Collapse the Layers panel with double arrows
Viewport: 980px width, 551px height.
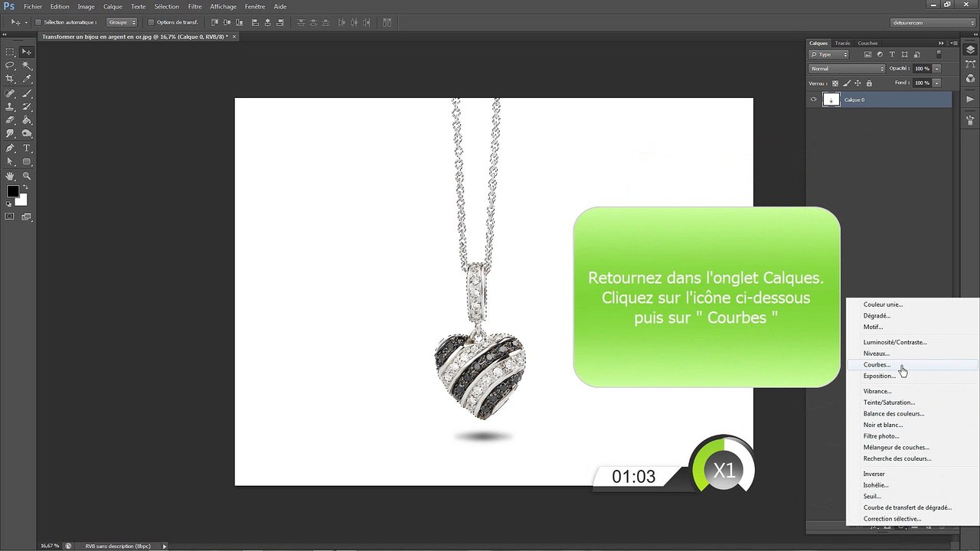coord(941,43)
